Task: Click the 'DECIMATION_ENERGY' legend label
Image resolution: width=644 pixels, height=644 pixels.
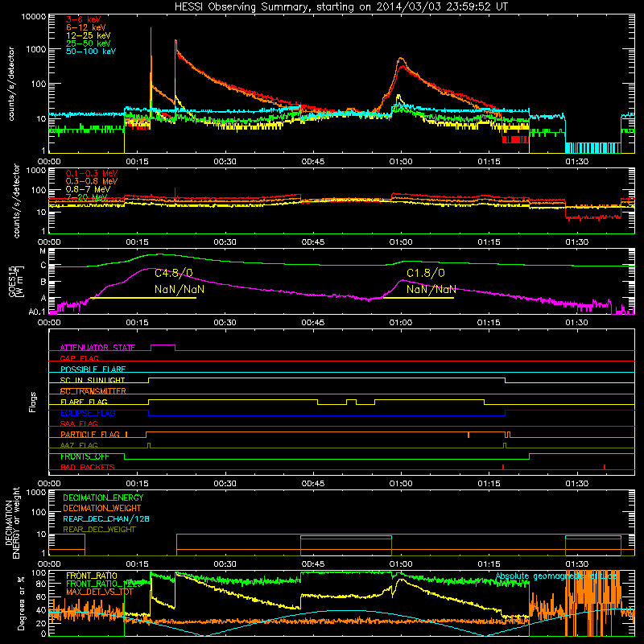Action: (103, 497)
